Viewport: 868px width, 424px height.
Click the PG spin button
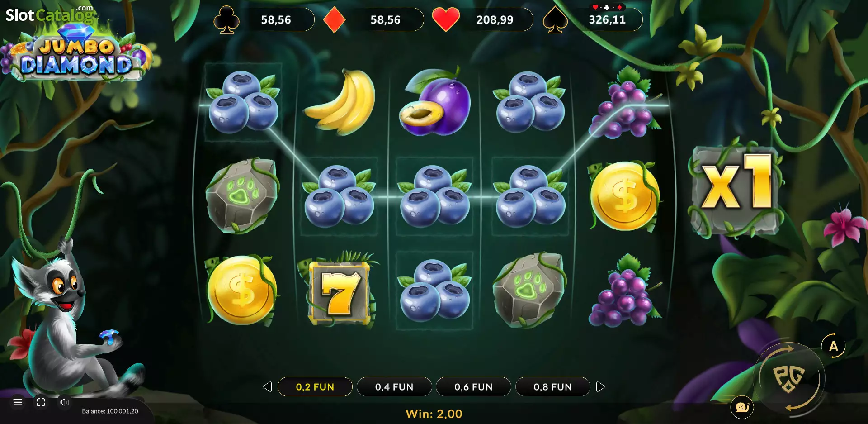pyautogui.click(x=789, y=378)
